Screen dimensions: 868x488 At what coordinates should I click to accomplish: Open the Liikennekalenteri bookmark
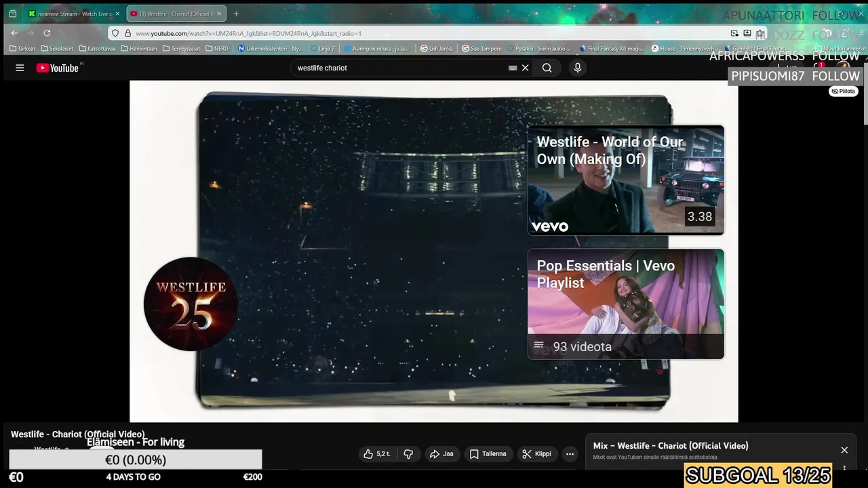pos(270,49)
